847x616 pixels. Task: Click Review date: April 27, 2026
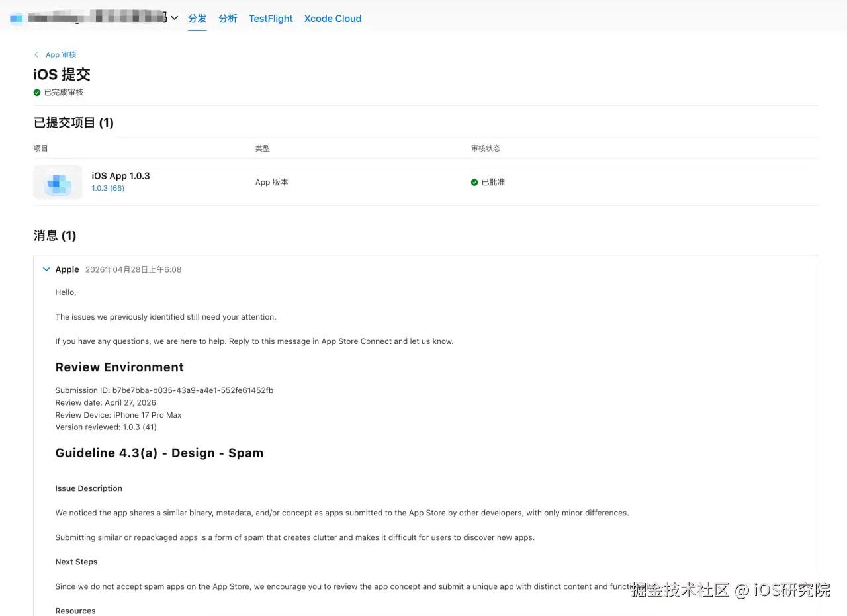pos(106,402)
